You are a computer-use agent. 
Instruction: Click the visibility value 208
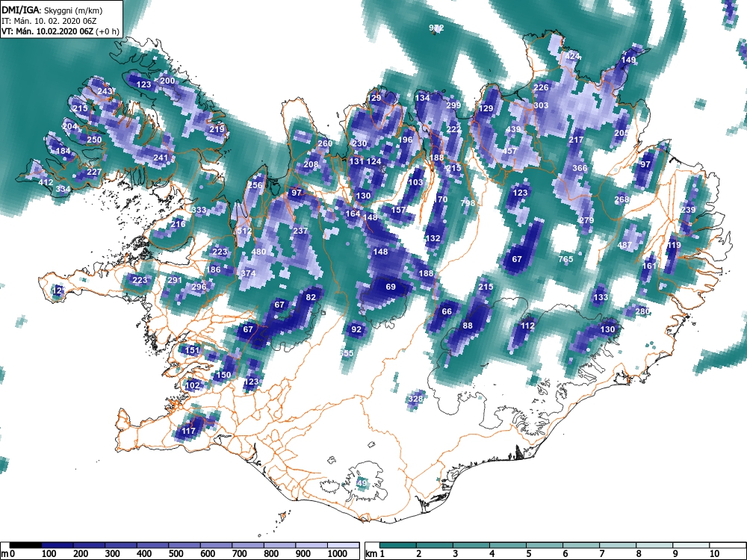(311, 164)
